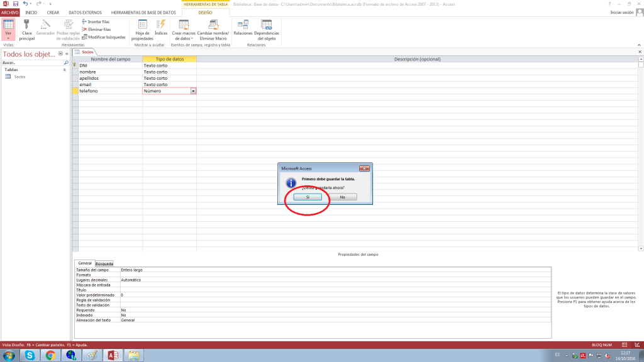This screenshot has height=362, width=644.
Task: Click the Buscar search field
Action: click(x=31, y=63)
